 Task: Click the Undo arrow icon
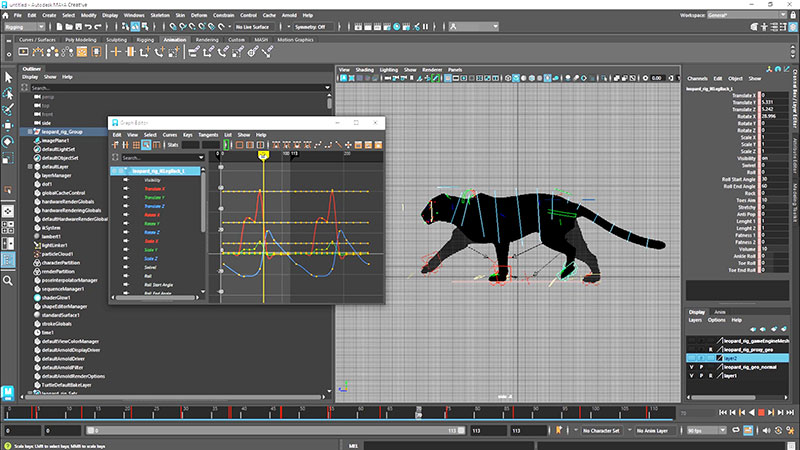coord(88,27)
